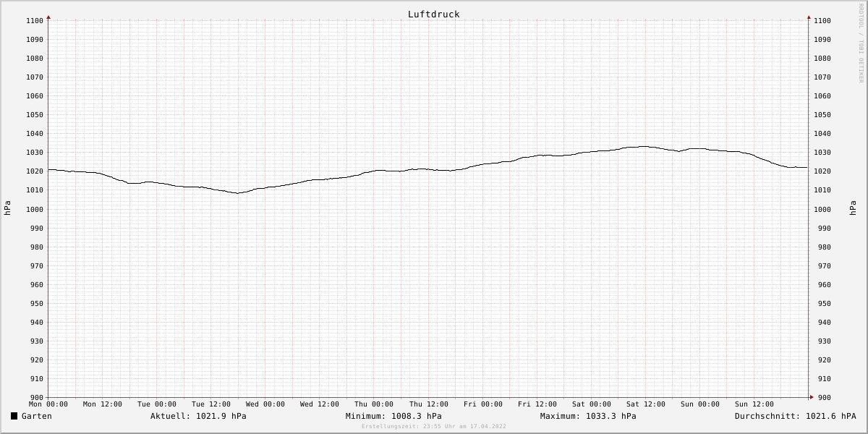Click the 1050 label on left axis
This screenshot has width=868, height=434.
click(x=35, y=115)
